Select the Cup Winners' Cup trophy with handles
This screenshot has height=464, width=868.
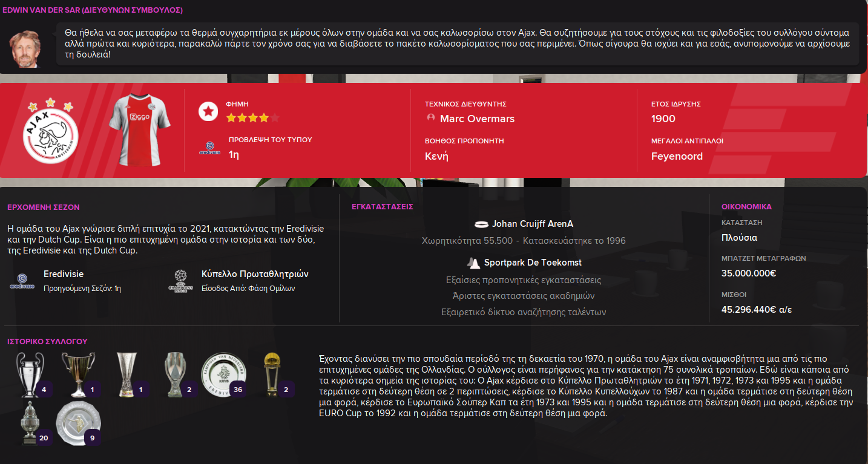pos(77,374)
